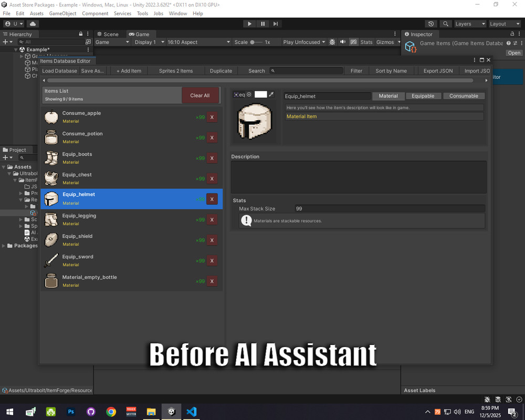Viewport: 525px width, 420px height.
Task: Toggle the Stats overlay in Game view
Action: pos(366,41)
